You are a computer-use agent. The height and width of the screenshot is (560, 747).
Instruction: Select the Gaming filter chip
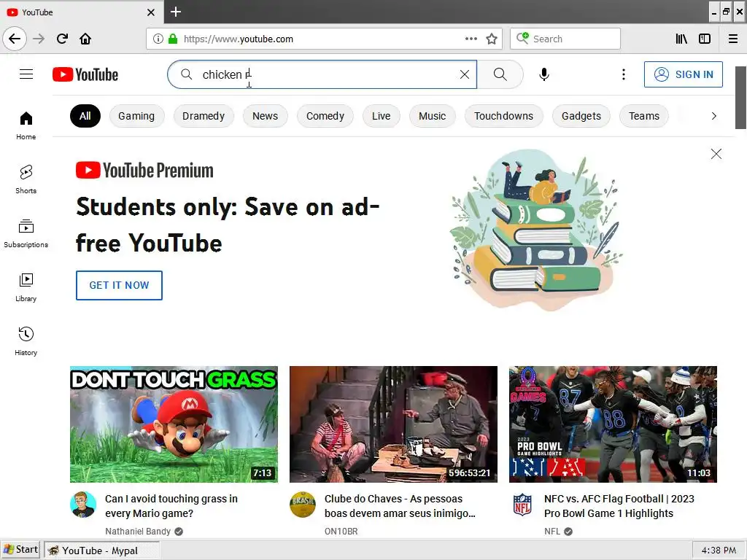pyautogui.click(x=136, y=116)
